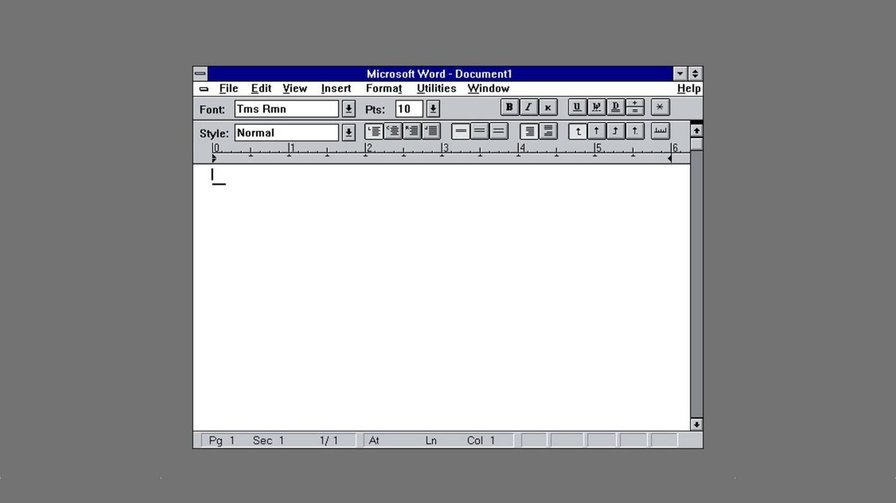Open the Font dropdown arrow
The height and width of the screenshot is (503, 896).
[348, 109]
